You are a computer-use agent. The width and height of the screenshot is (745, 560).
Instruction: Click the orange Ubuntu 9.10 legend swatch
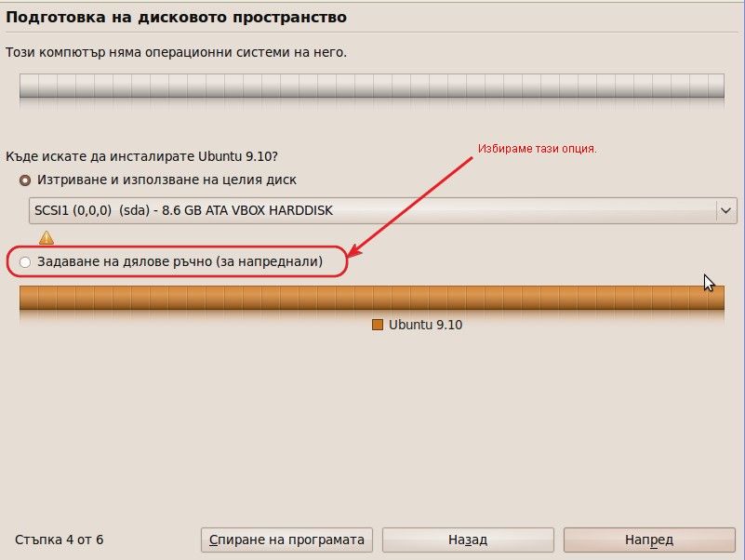(378, 325)
